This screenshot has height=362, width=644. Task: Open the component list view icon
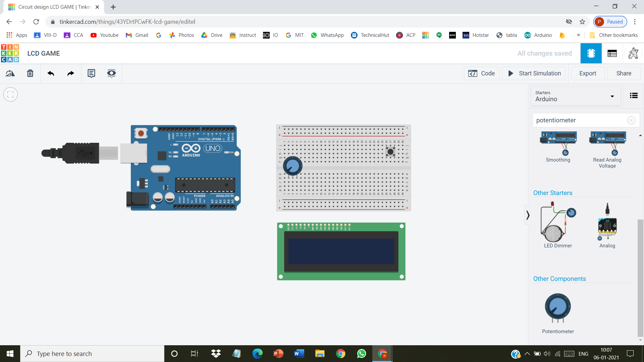[x=634, y=96]
